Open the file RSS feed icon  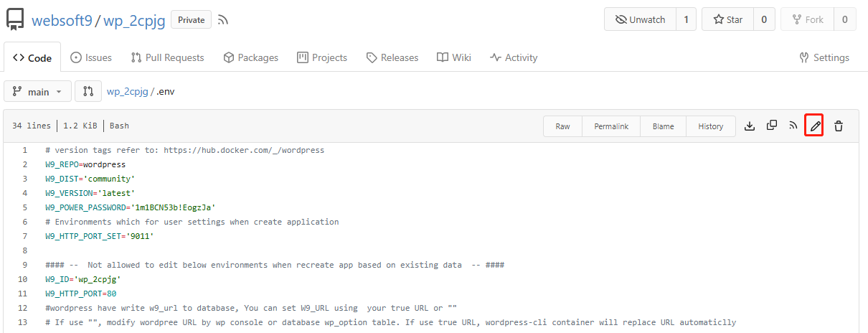(x=793, y=126)
